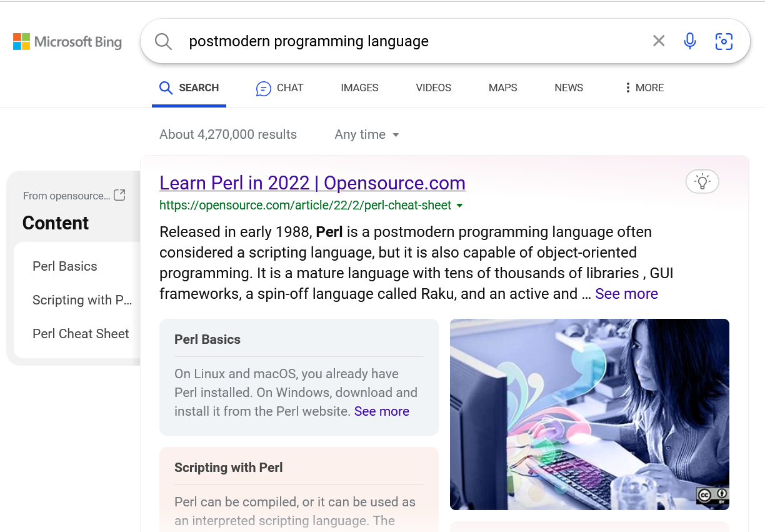This screenshot has width=765, height=532.
Task: Select the News tab
Action: click(x=568, y=88)
